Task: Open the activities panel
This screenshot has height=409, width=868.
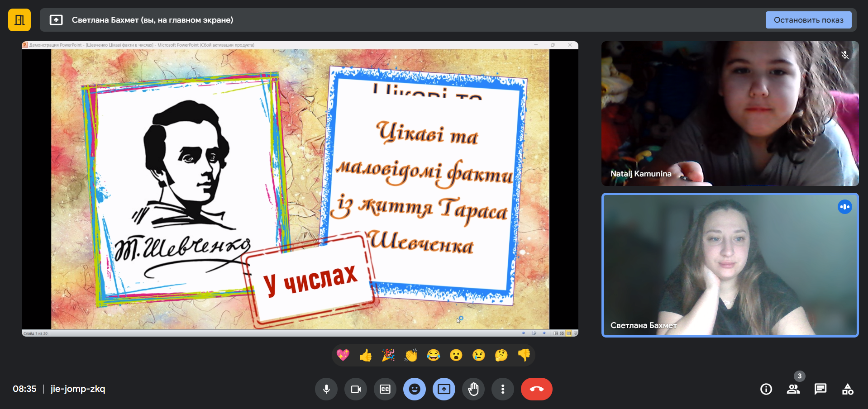Action: coord(848,389)
